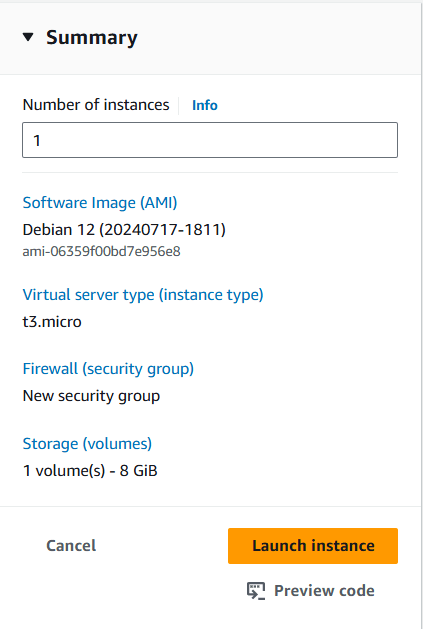
Task: Click the Debian 12 AMI name
Action: (x=124, y=230)
